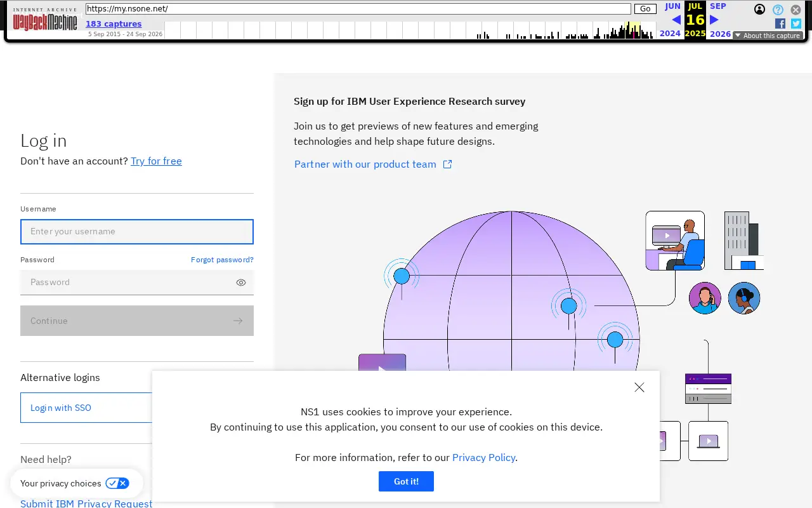
Task: Select the SEP 2026 capture month
Action: 719,20
